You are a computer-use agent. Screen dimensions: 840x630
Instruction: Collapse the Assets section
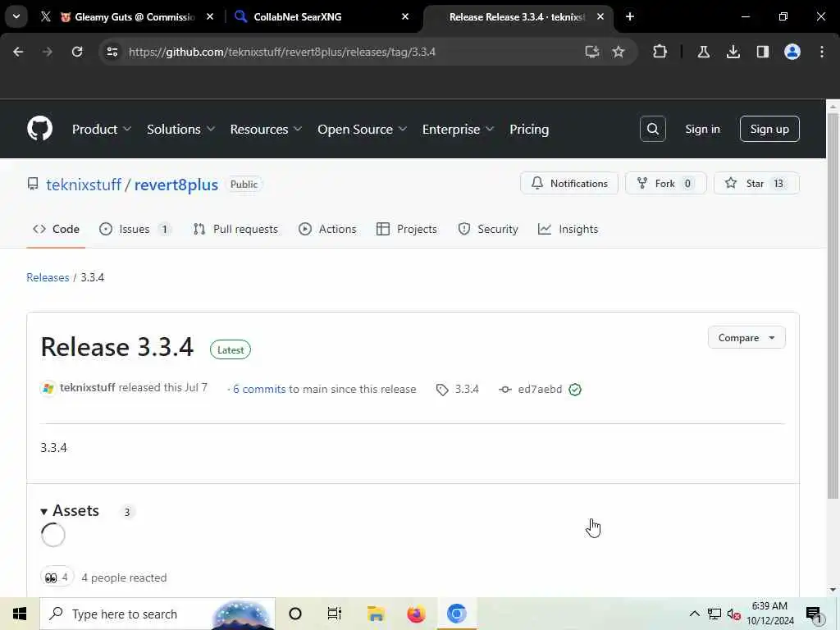pyautogui.click(x=71, y=510)
